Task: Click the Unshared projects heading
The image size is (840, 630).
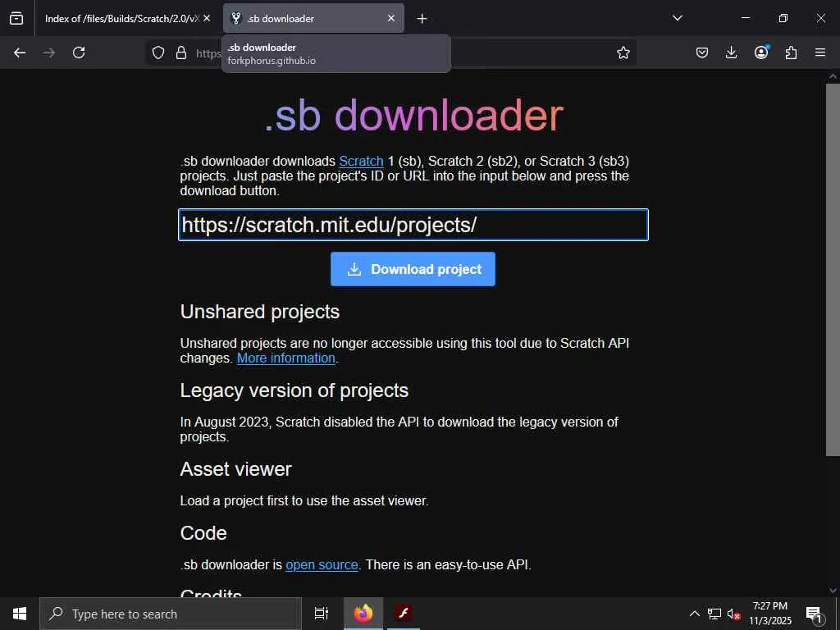Action: coord(260,312)
